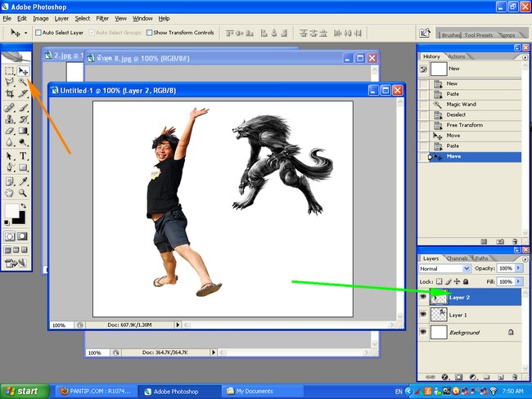Select the Rectangle shape tool
This screenshot has height=399, width=532.
pyautogui.click(x=23, y=168)
